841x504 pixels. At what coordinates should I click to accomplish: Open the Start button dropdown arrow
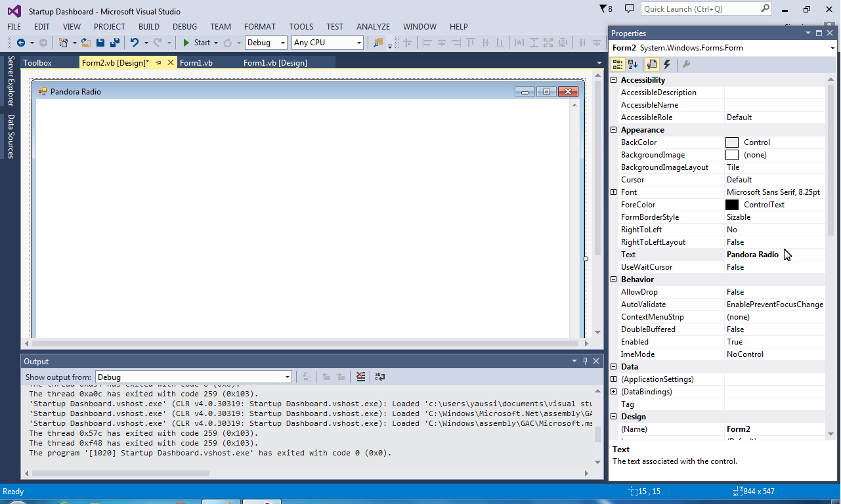pyautogui.click(x=215, y=43)
